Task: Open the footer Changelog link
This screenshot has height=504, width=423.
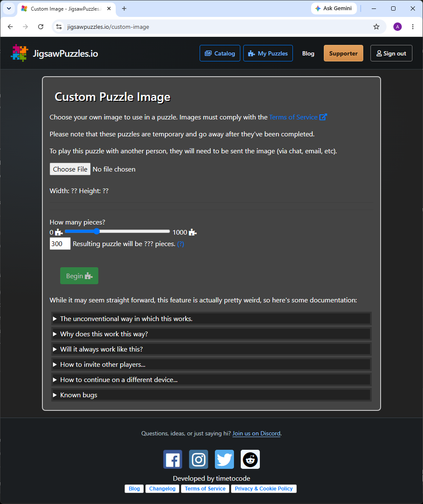Action: coord(162,489)
